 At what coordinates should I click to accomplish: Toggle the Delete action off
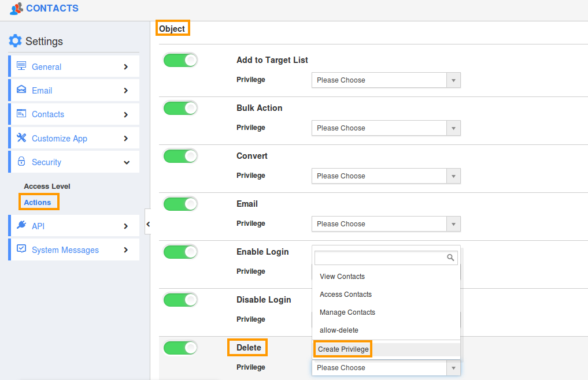(180, 348)
